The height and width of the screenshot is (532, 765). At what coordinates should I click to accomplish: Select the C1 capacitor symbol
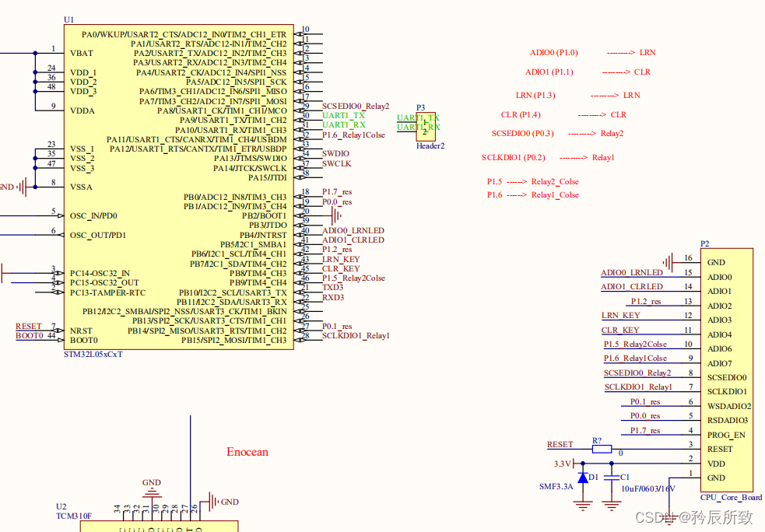click(612, 478)
